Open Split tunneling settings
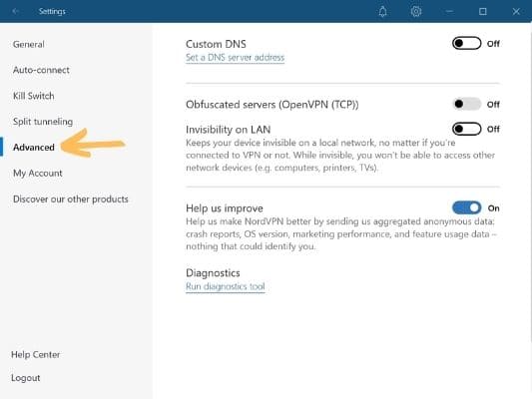 pos(43,122)
